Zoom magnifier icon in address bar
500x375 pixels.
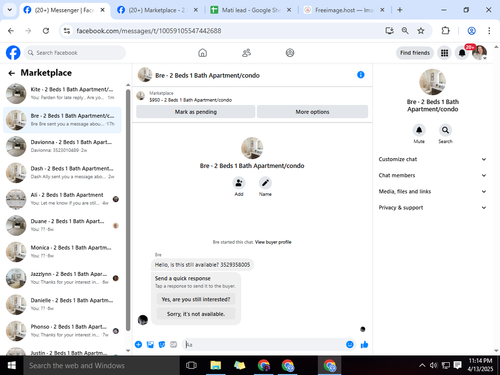[405, 31]
